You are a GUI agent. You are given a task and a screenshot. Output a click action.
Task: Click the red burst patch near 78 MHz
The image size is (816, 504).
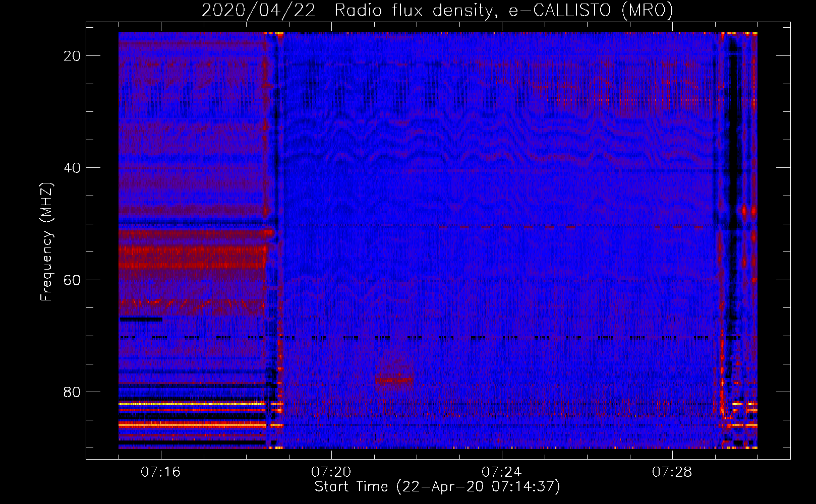pyautogui.click(x=394, y=379)
